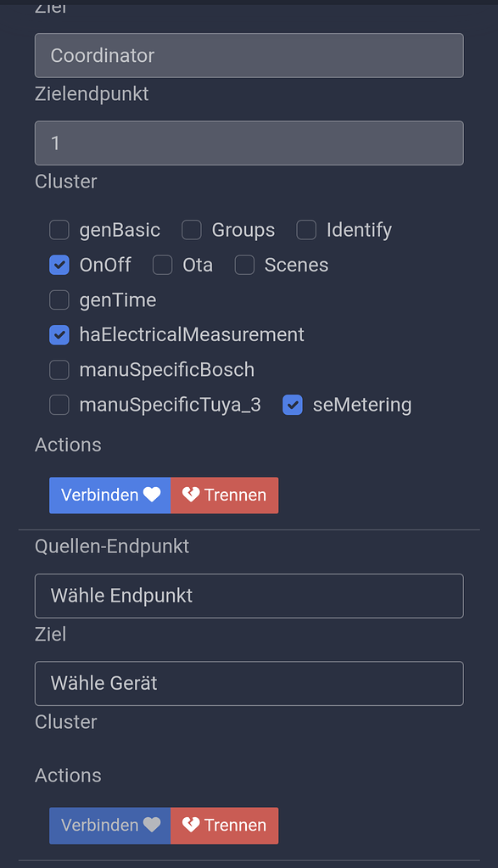Check the Ota cluster

point(161,265)
